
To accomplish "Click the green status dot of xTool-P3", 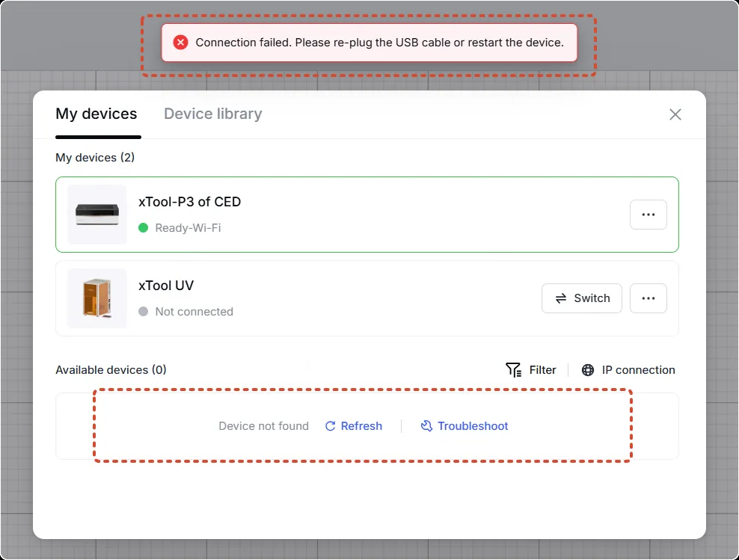I will tap(144, 228).
